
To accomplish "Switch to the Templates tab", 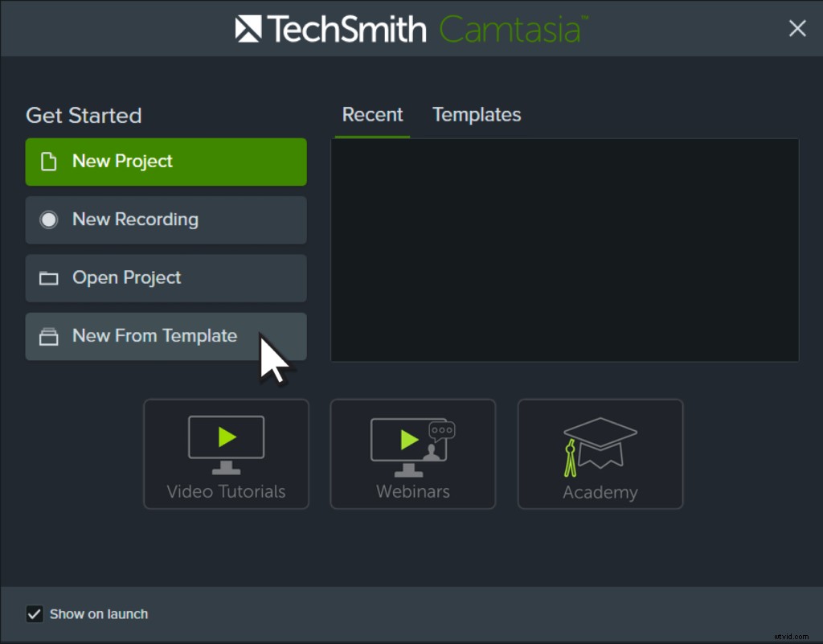I will (x=477, y=115).
